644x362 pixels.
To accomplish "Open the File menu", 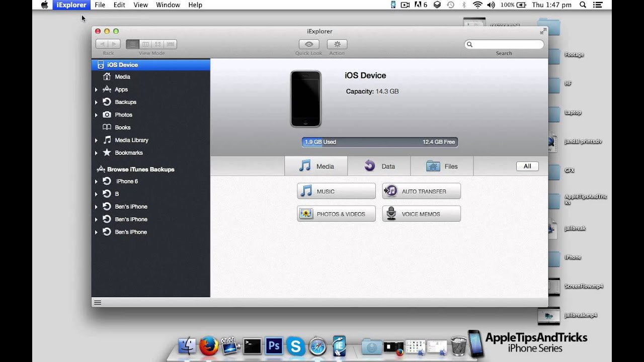I will tap(100, 5).
